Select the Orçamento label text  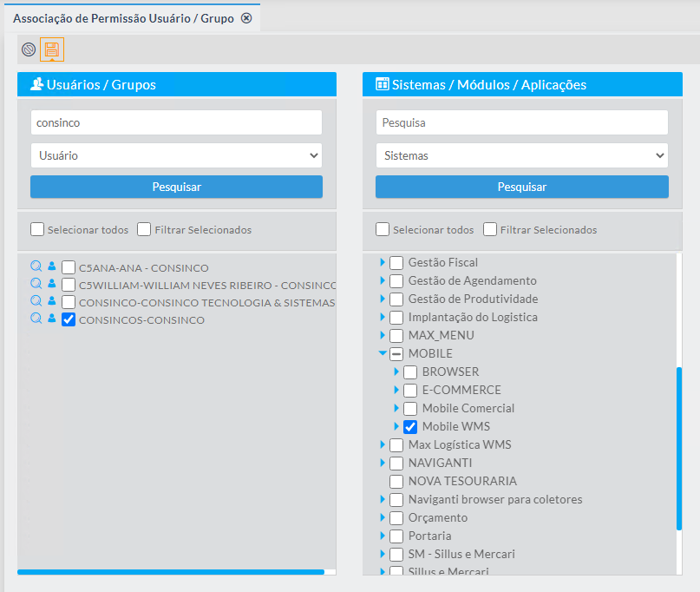438,517
